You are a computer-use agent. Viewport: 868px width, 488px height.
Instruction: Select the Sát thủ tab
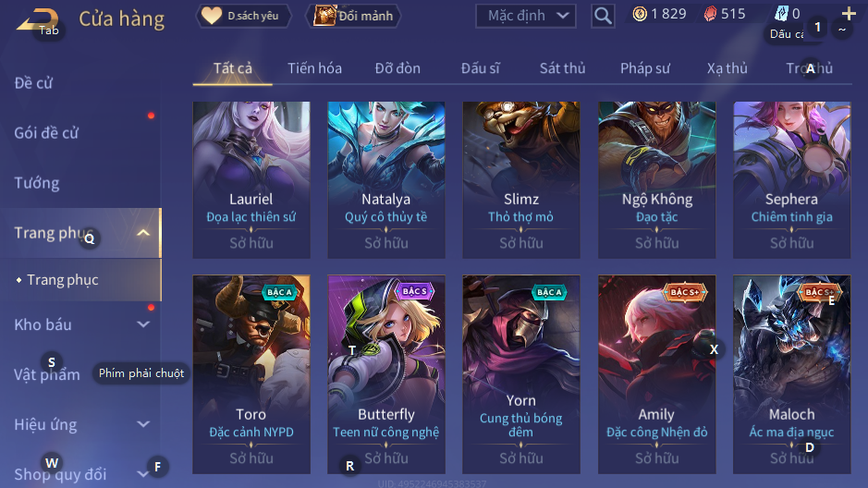[562, 68]
